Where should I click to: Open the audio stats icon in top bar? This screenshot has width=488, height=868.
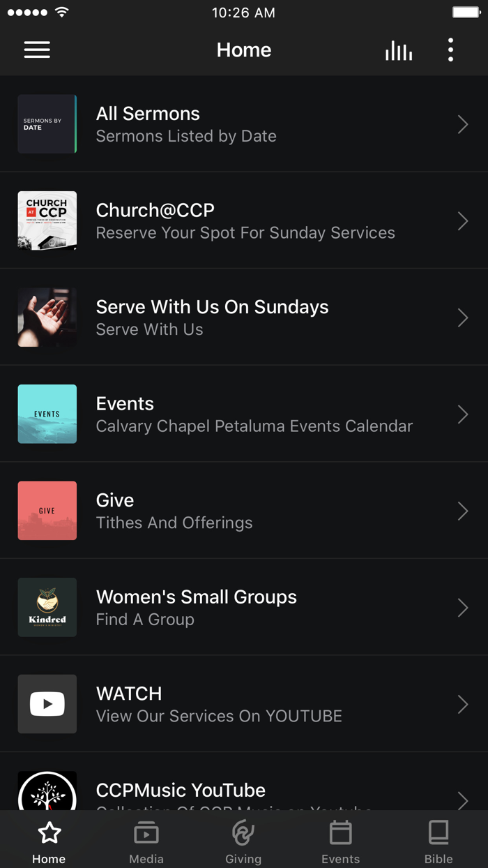(x=398, y=50)
